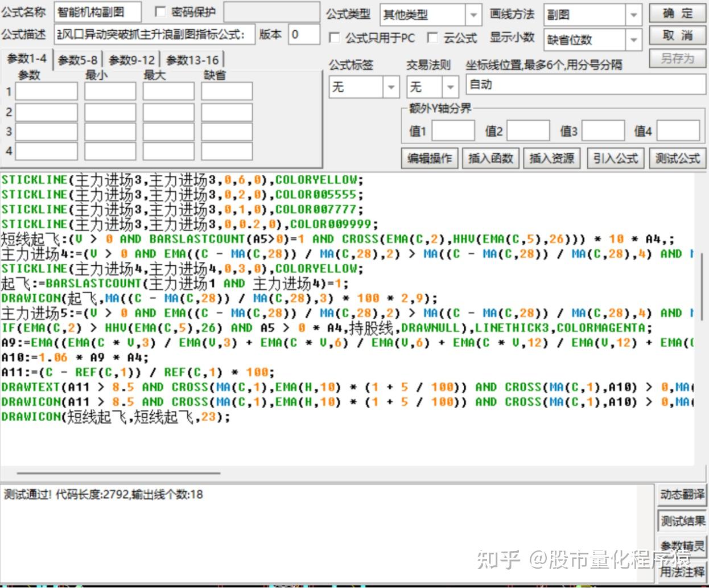Click the 值3 input field
Image resolution: width=709 pixels, height=588 pixels.
[x=603, y=130]
